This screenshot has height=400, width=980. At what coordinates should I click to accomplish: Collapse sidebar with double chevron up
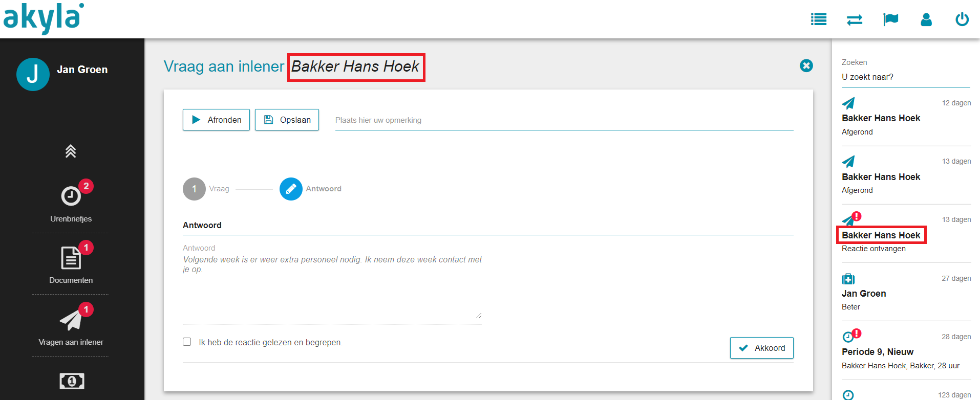[x=71, y=151]
